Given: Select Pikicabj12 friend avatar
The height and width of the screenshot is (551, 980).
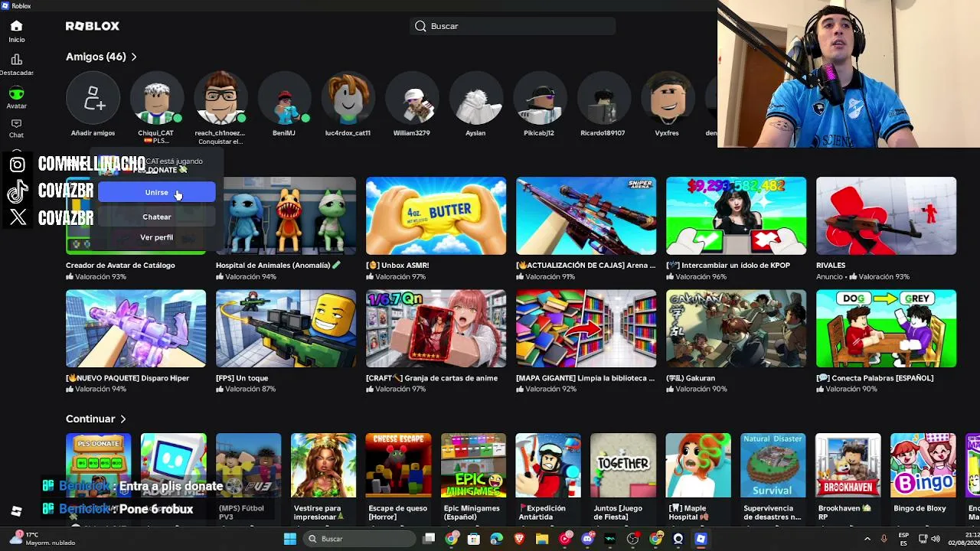Looking at the screenshot, I should pyautogui.click(x=539, y=99).
